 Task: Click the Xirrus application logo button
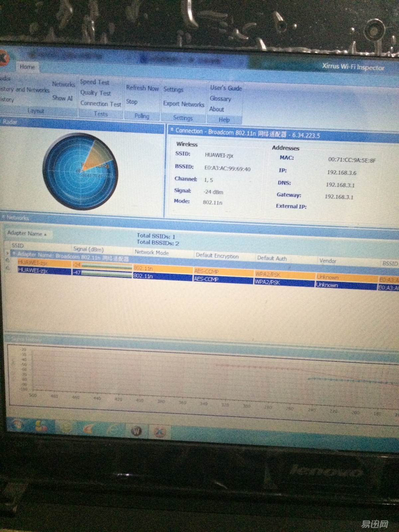(x=3, y=59)
